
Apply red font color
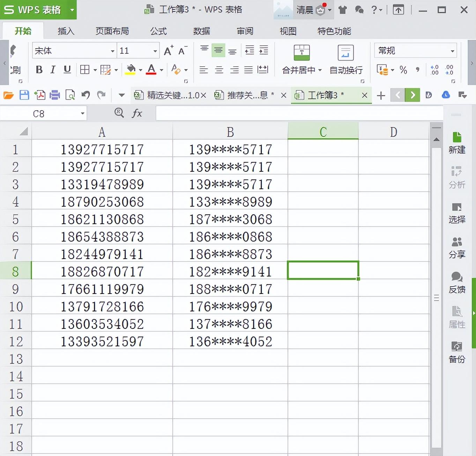[151, 69]
